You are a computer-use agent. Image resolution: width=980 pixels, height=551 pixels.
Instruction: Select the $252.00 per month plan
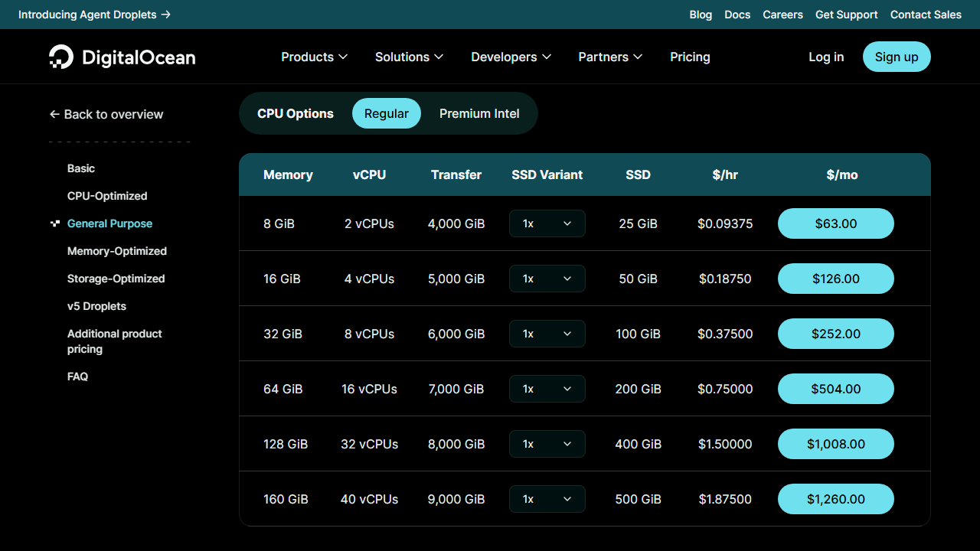pos(836,334)
